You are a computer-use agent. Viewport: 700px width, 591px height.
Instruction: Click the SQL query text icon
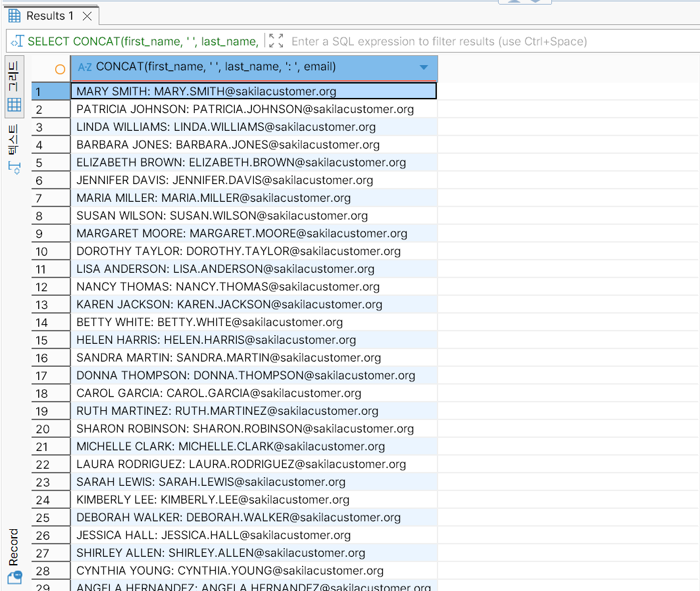[x=18, y=41]
